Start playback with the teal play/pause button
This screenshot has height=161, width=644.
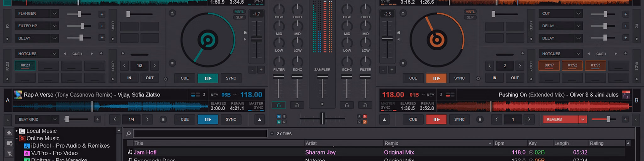tap(208, 78)
